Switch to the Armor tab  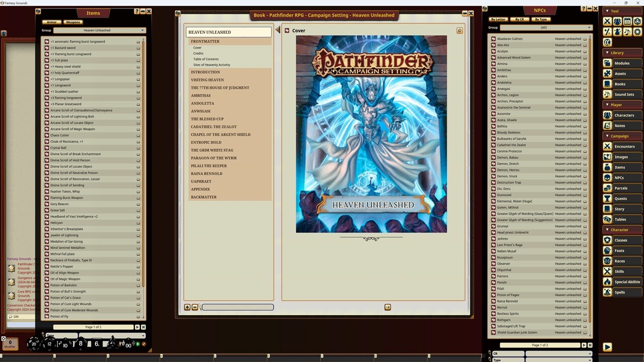click(x=51, y=22)
